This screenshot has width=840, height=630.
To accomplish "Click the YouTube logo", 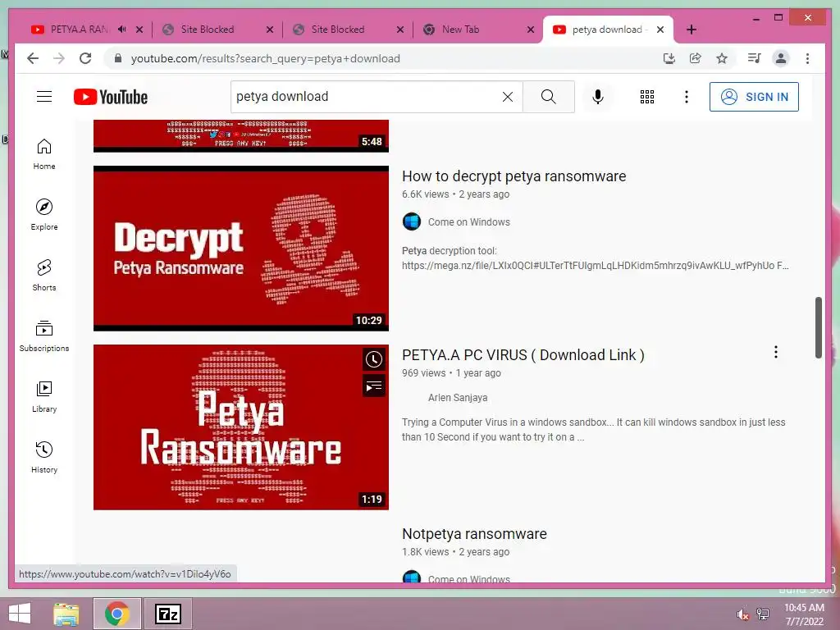I will pos(111,97).
